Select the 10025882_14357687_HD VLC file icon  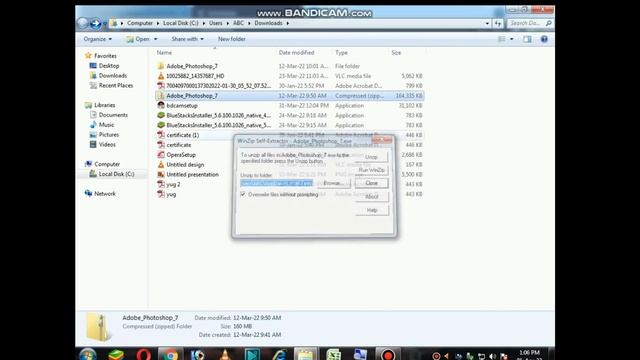point(161,76)
